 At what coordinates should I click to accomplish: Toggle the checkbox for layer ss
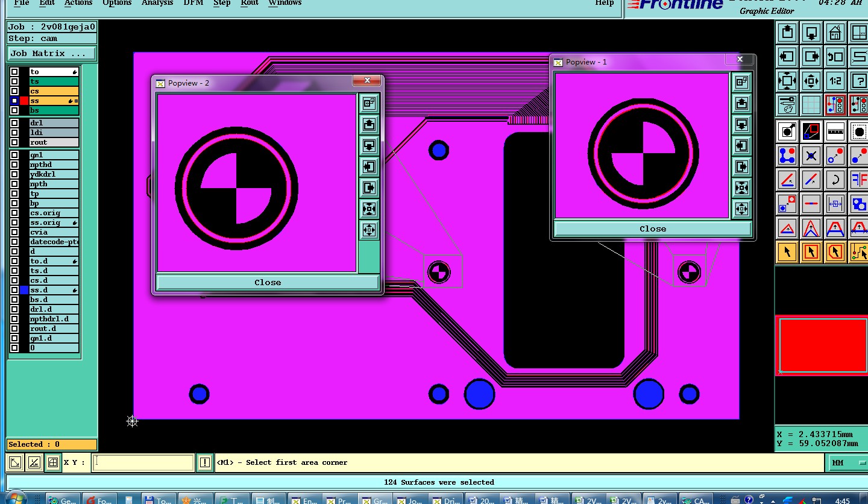14,101
